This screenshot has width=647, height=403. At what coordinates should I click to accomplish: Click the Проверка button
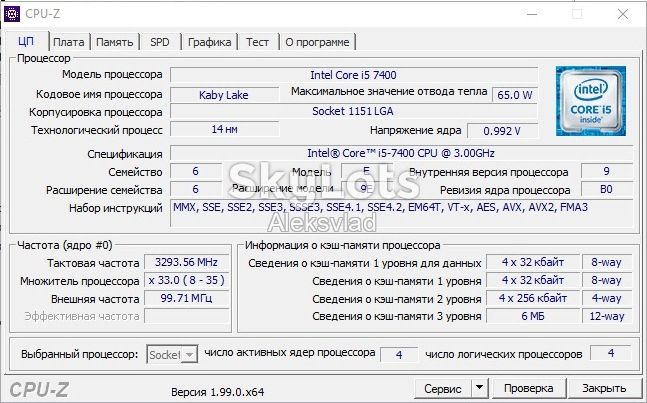(528, 388)
